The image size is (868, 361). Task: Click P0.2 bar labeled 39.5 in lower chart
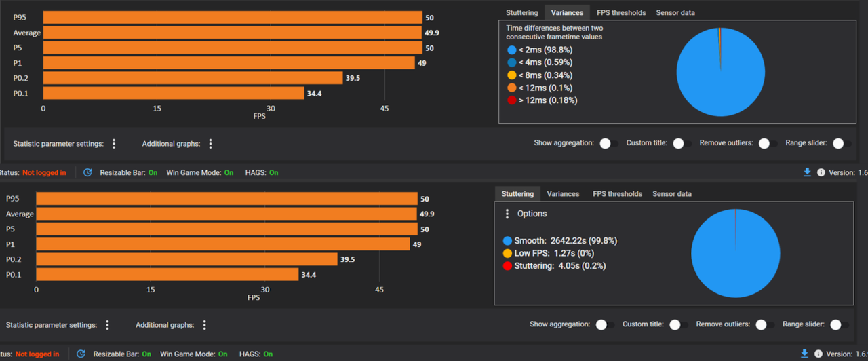[x=186, y=259]
